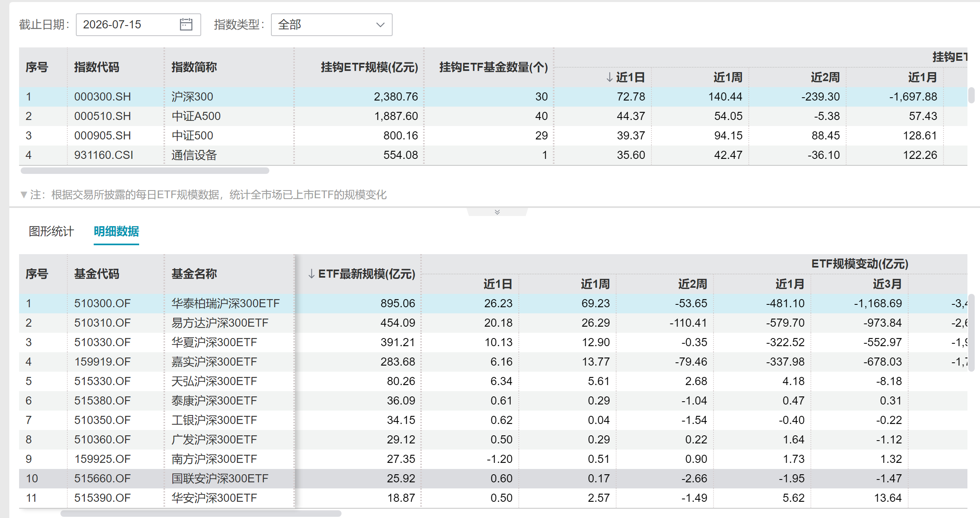This screenshot has width=980, height=518.
Task: Select the 沪深300 index row
Action: [493, 96]
